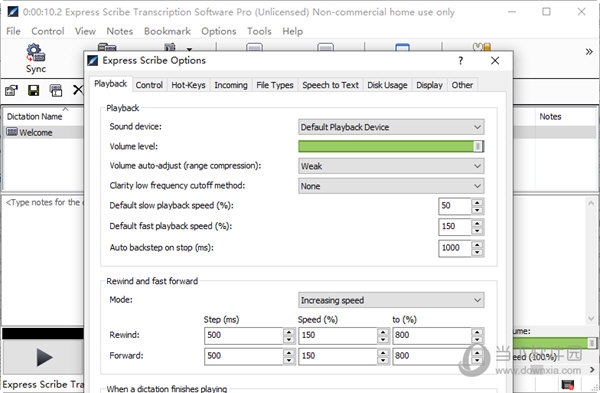Decrease the Forward Speed (%) value
This screenshot has height=393, width=600.
tap(383, 360)
